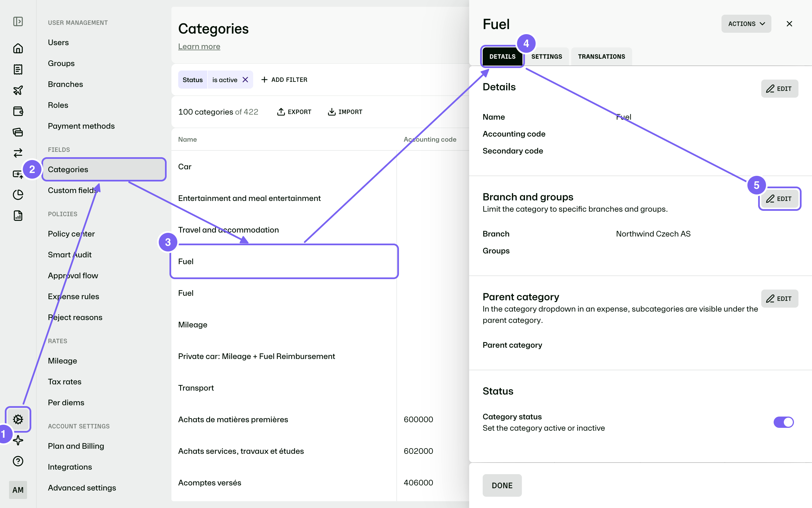Add a new filter
This screenshot has width=812, height=508.
pos(284,80)
